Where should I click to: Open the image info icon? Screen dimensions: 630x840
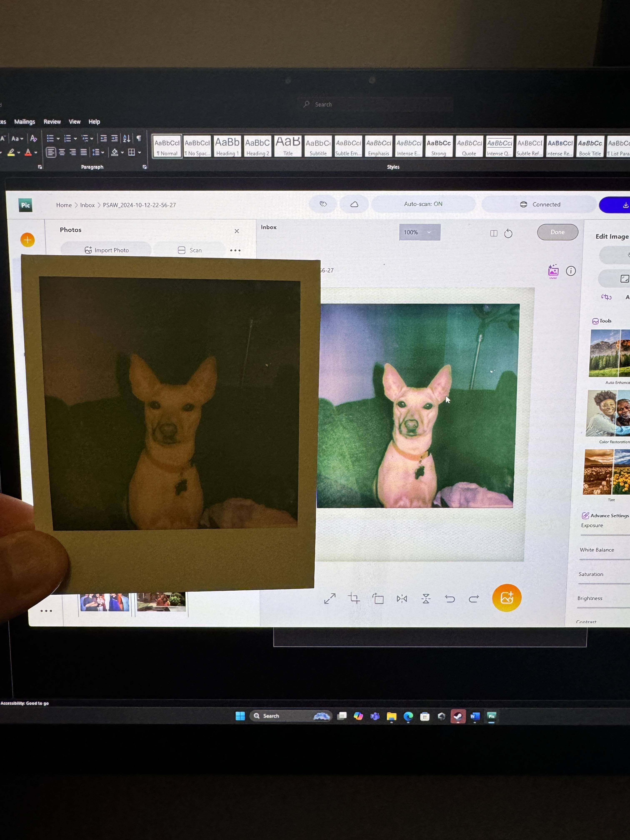(570, 271)
